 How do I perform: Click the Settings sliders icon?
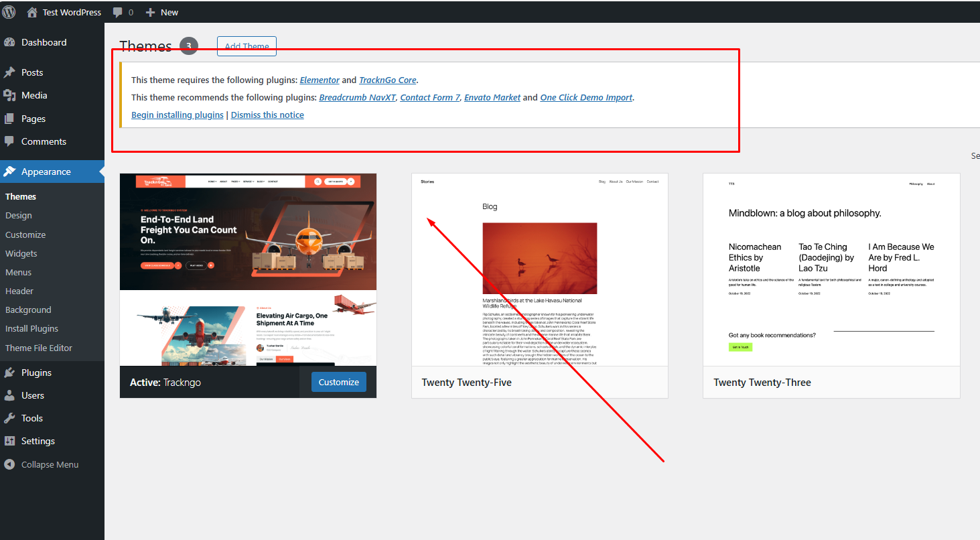pos(9,441)
